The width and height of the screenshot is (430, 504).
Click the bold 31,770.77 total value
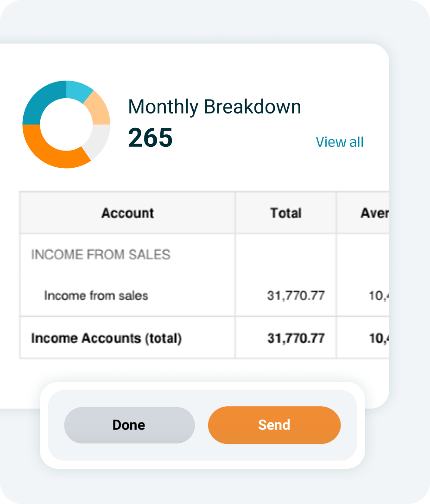click(x=296, y=338)
